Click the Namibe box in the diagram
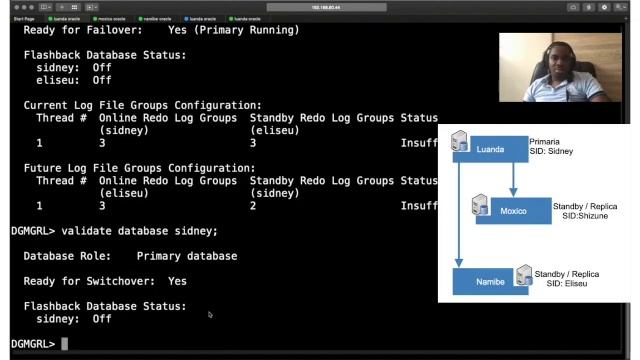Viewport: 640px width, 360px height. (x=490, y=282)
